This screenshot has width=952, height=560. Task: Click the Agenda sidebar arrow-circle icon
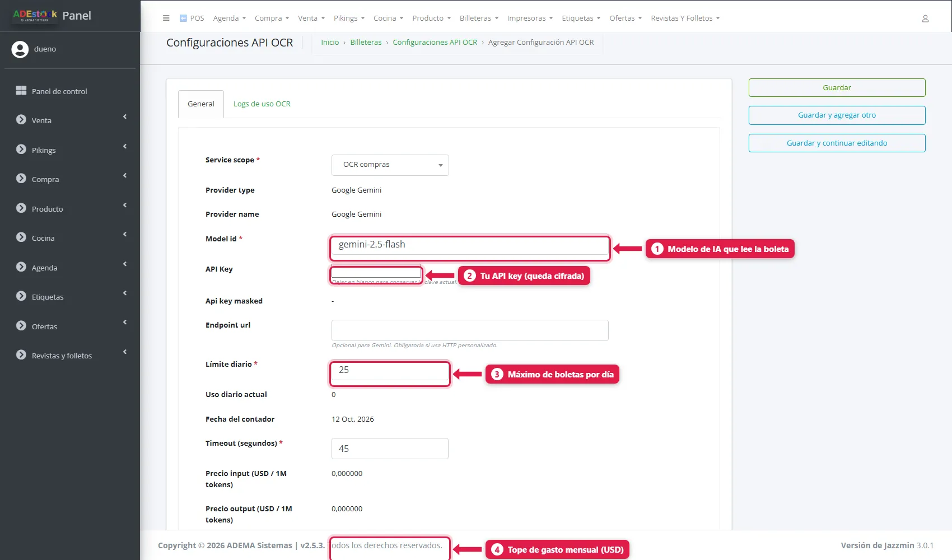[21, 267]
